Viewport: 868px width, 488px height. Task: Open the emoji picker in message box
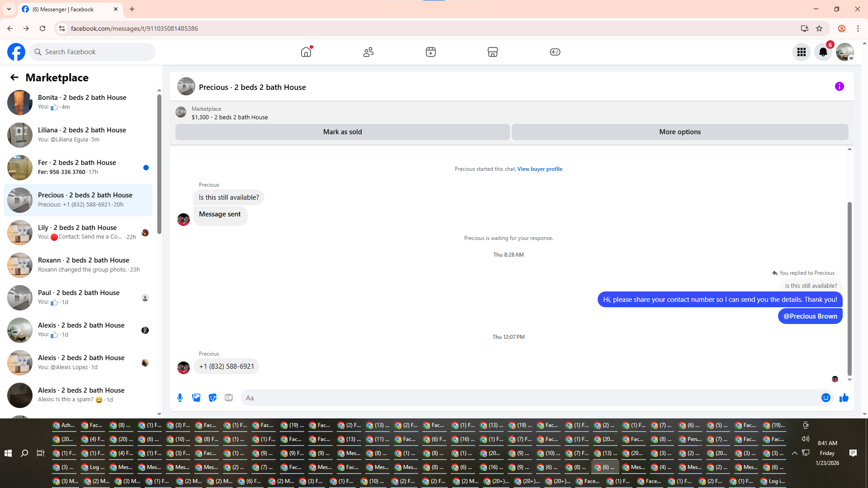(826, 398)
